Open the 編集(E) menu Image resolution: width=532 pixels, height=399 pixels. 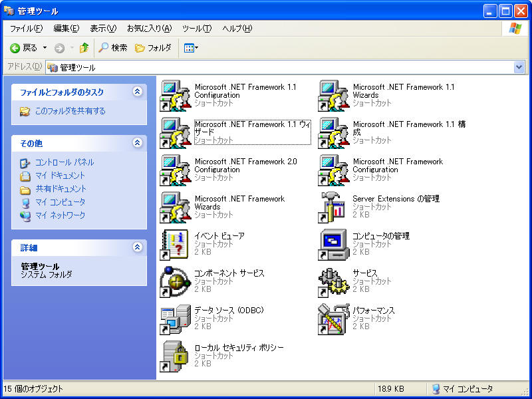[x=66, y=29]
